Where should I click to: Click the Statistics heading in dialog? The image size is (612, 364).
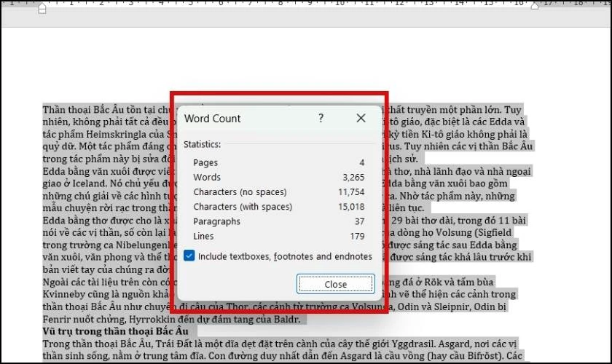click(x=203, y=144)
